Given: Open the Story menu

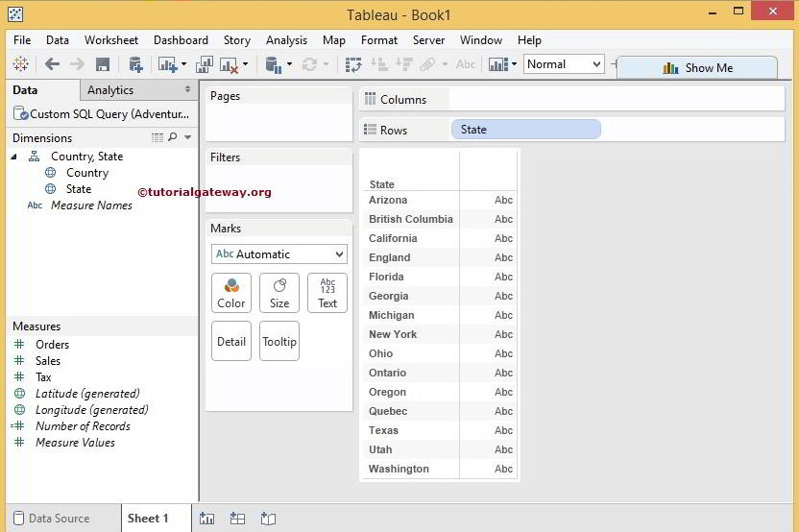Looking at the screenshot, I should click(x=237, y=40).
